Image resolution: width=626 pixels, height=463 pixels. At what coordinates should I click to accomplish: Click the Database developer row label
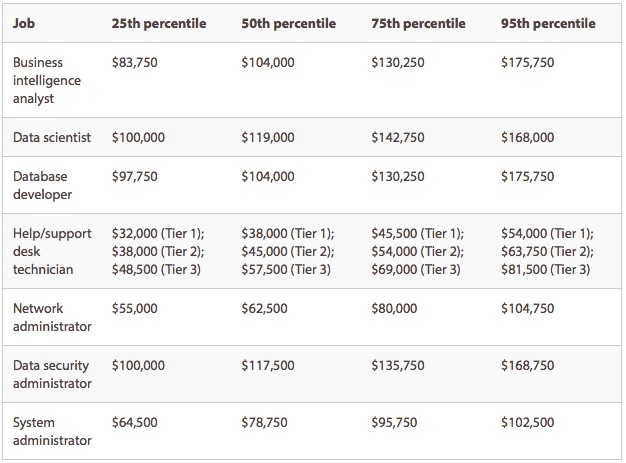coord(43,185)
